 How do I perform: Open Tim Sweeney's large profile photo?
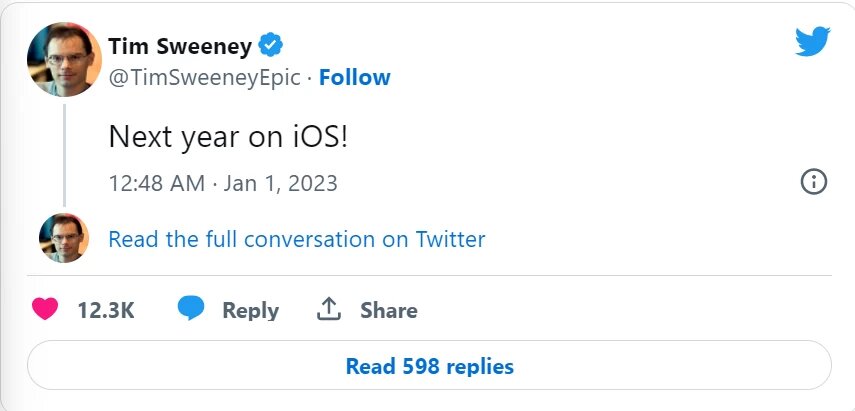pos(64,59)
